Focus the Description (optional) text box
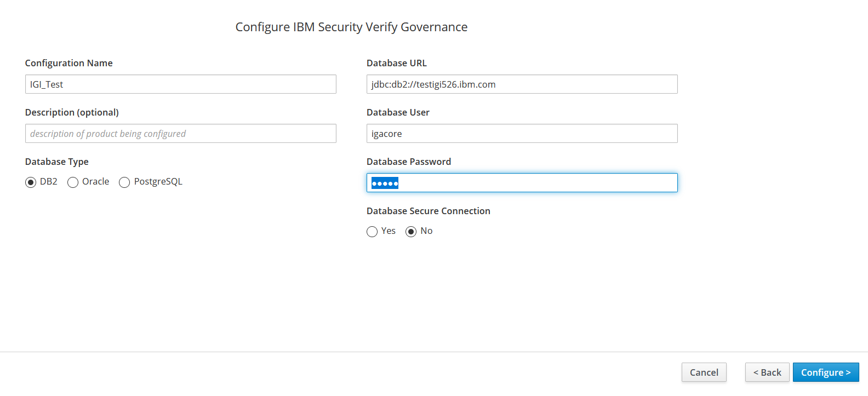This screenshot has height=396, width=868. coord(180,134)
